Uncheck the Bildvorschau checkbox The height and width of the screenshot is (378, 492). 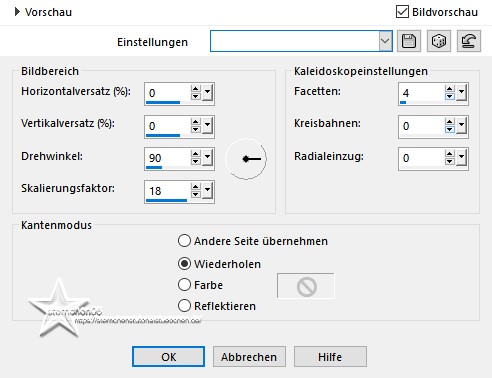pyautogui.click(x=402, y=12)
